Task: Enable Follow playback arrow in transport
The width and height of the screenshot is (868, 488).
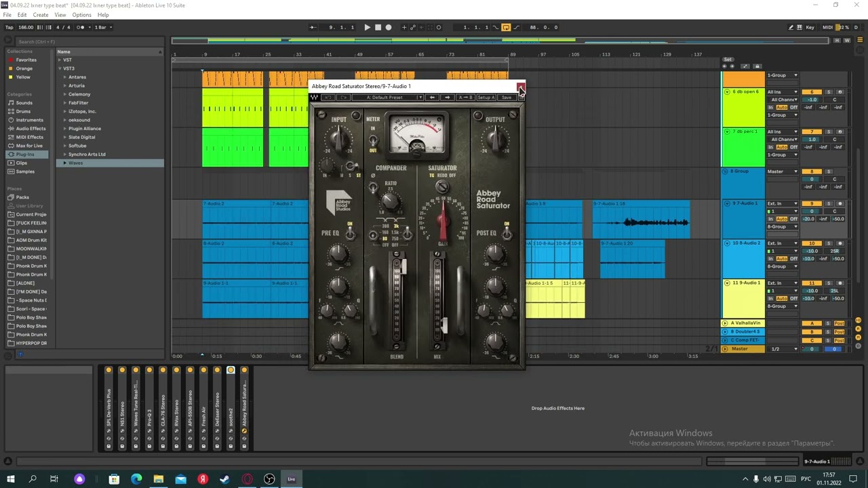Action: coord(313,27)
